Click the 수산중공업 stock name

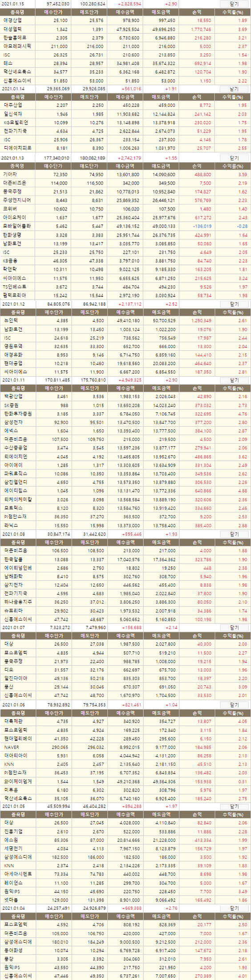tap(14, 448)
